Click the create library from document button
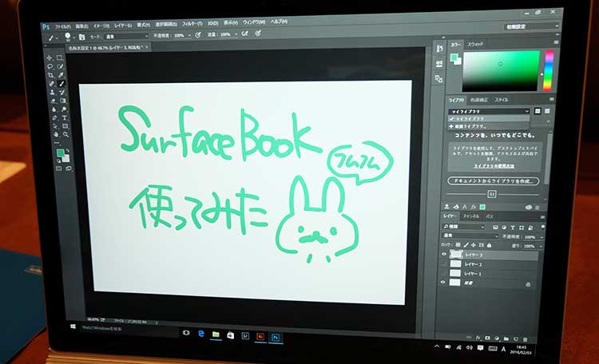The width and height of the screenshot is (599, 364). (494, 181)
